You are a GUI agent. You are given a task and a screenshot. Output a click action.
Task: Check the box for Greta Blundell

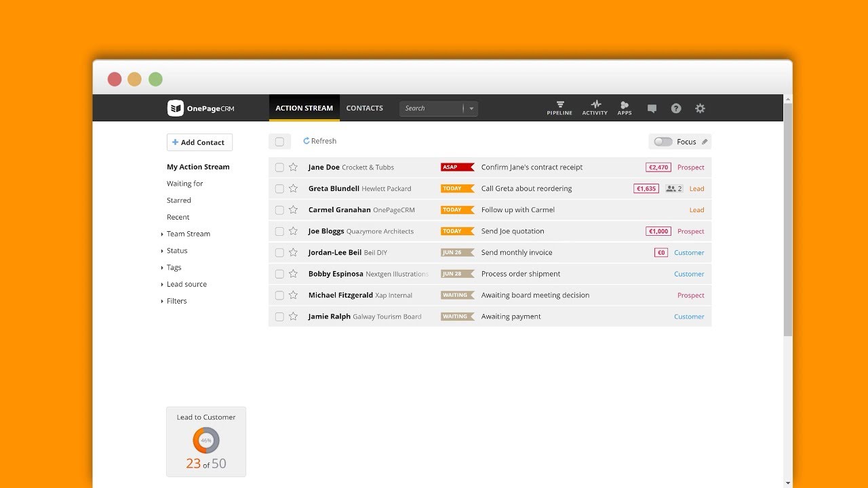tap(279, 189)
